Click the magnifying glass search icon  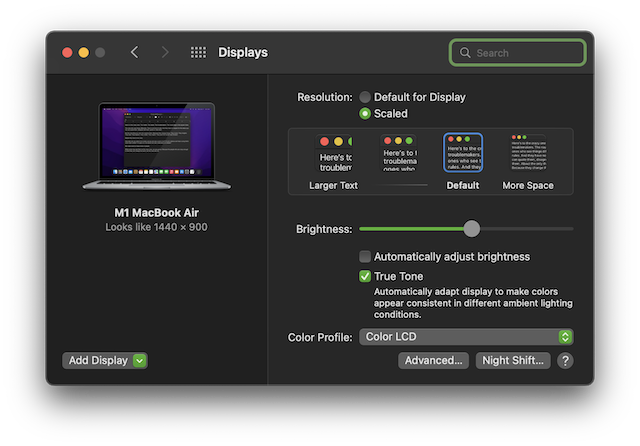(x=465, y=53)
